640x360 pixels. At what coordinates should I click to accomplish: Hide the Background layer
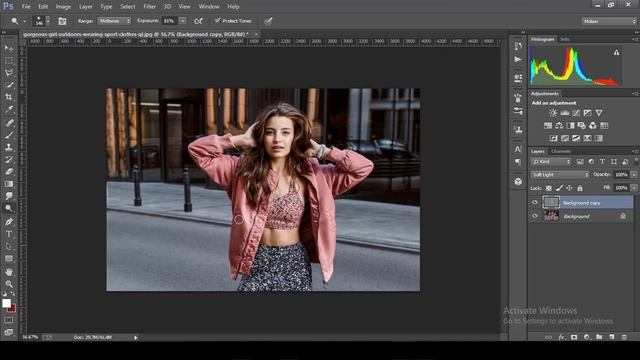click(535, 216)
